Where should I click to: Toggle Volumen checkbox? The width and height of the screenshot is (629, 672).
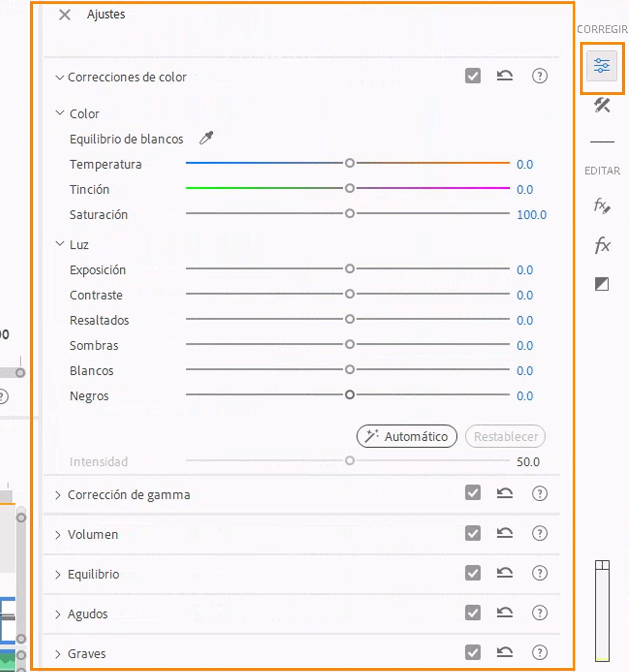473,533
